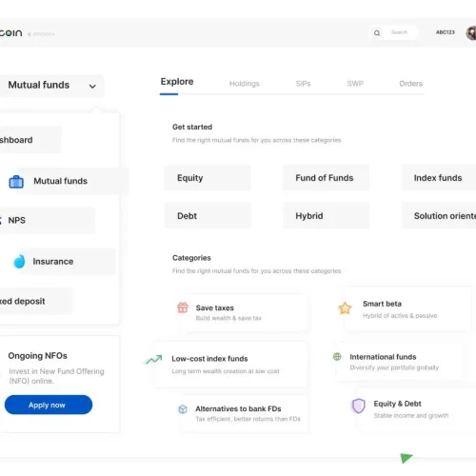
Task: Open the SIPs tab
Action: pos(303,84)
